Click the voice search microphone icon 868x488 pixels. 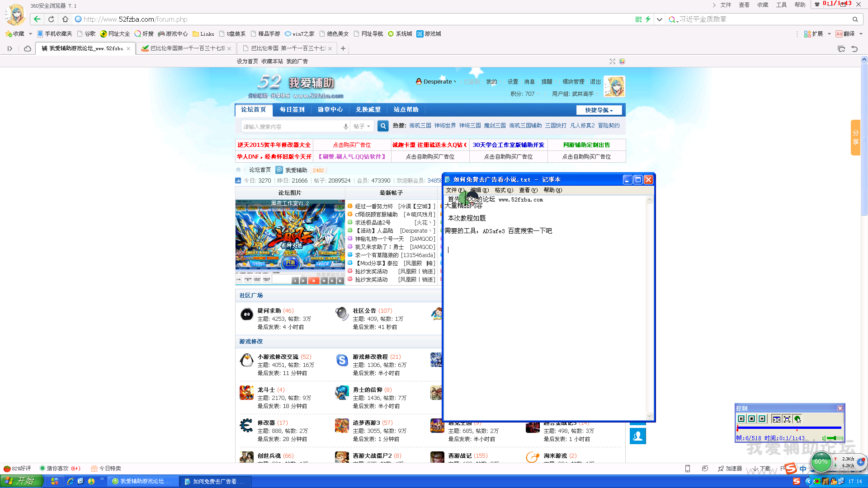pyautogui.click(x=346, y=127)
